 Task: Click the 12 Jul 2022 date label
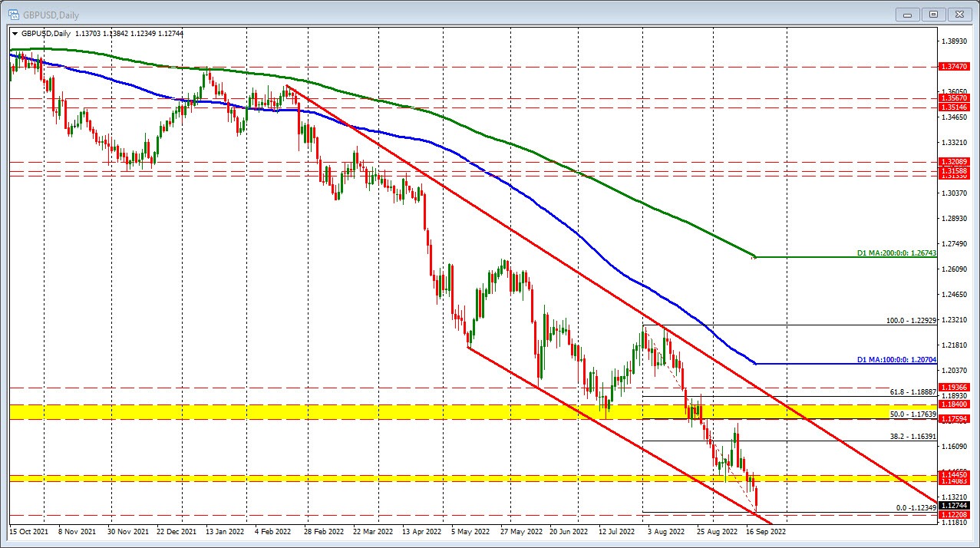(x=616, y=530)
